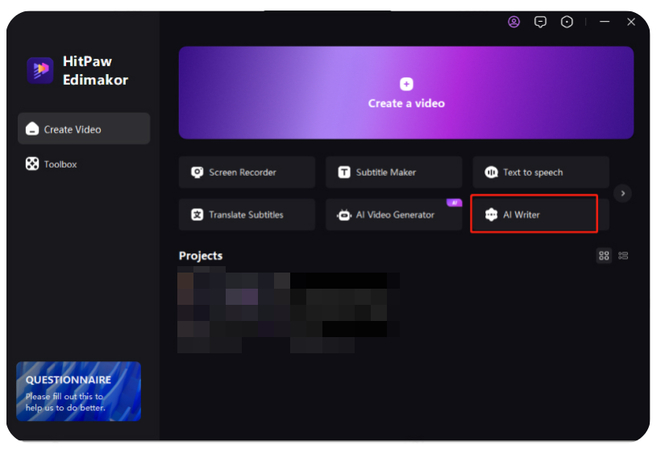Show more tools with right chevron

pos(623,193)
